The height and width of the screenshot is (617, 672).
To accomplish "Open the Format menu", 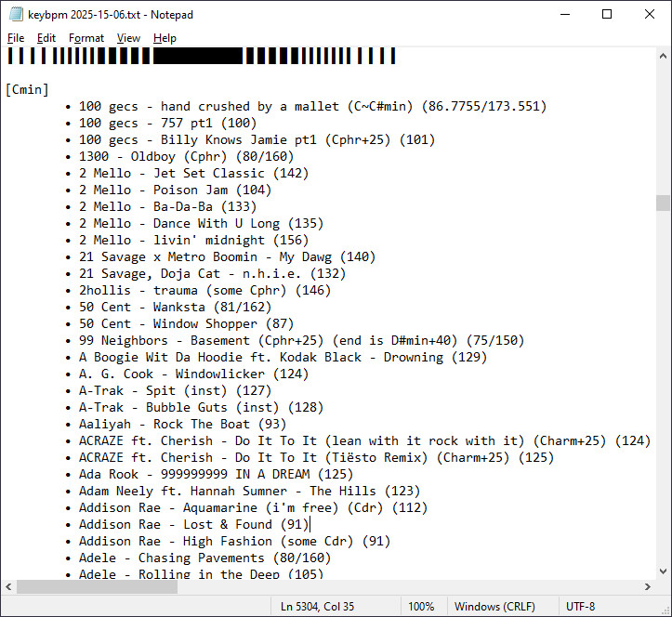I will (x=86, y=38).
